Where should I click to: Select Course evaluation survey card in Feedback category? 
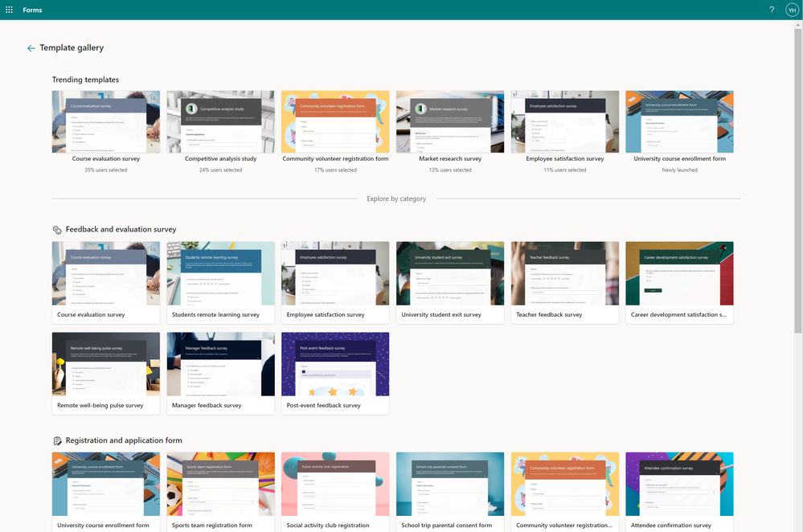[106, 283]
